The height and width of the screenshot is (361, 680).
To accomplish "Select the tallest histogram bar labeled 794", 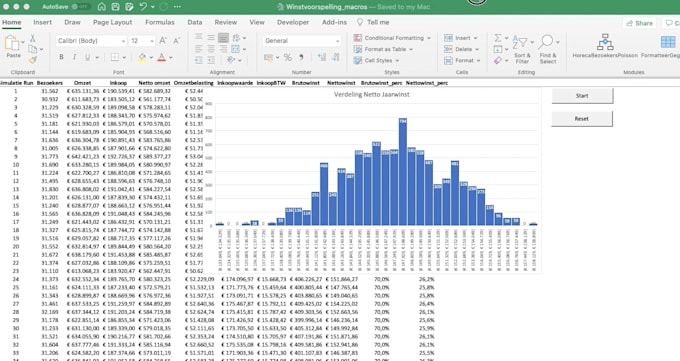I will 402,171.
